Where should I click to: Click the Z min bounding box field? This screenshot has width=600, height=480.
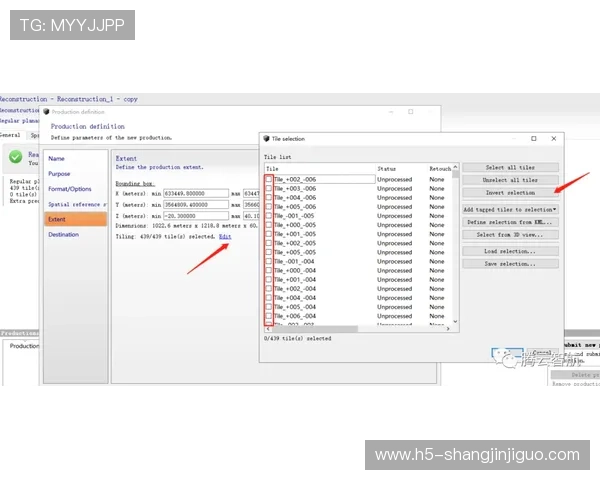196,216
